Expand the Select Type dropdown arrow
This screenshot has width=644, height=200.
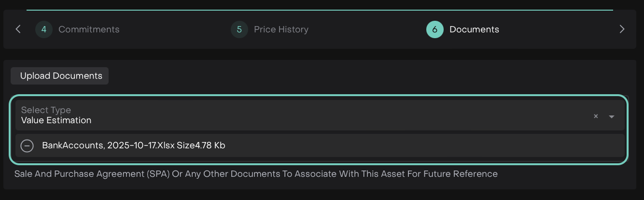click(612, 116)
